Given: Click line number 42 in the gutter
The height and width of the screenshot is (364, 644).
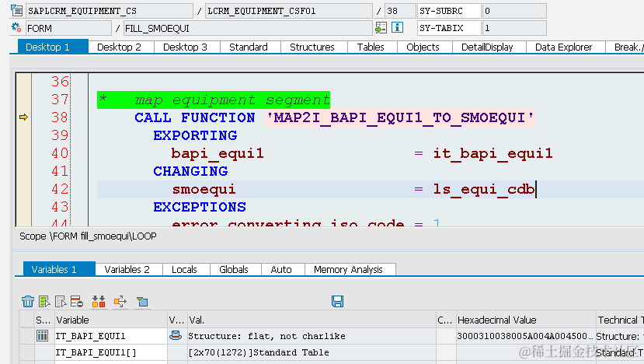Looking at the screenshot, I should [x=60, y=189].
